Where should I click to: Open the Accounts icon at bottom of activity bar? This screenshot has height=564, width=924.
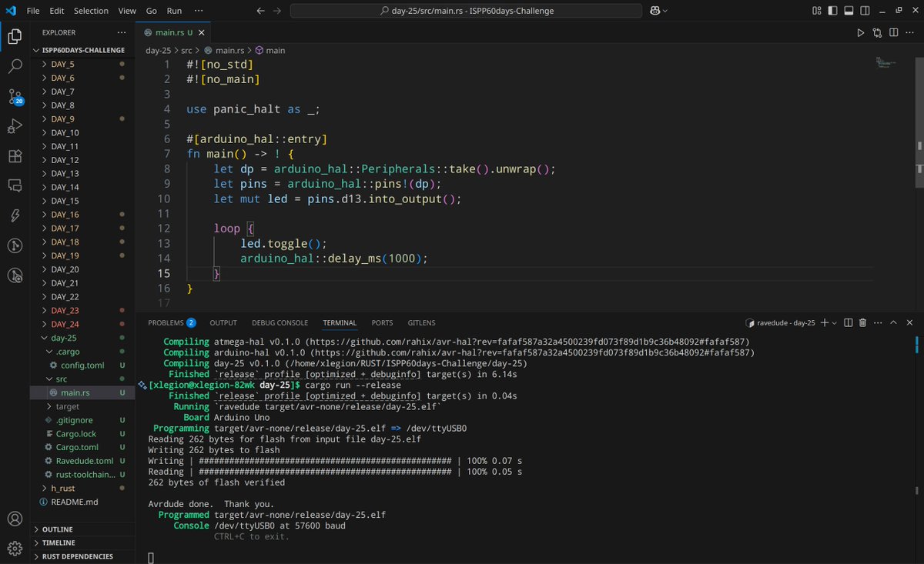[x=15, y=519]
